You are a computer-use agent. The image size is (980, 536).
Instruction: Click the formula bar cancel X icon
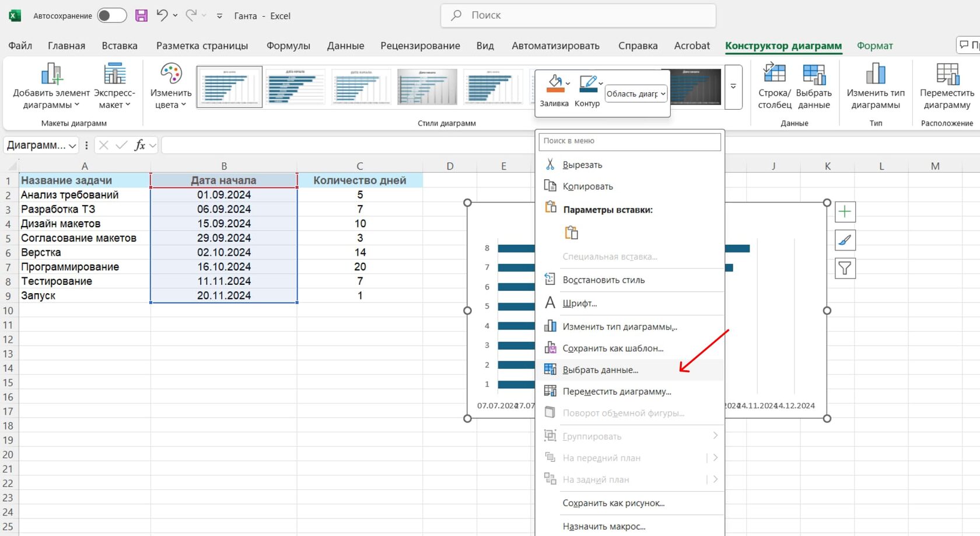point(104,145)
